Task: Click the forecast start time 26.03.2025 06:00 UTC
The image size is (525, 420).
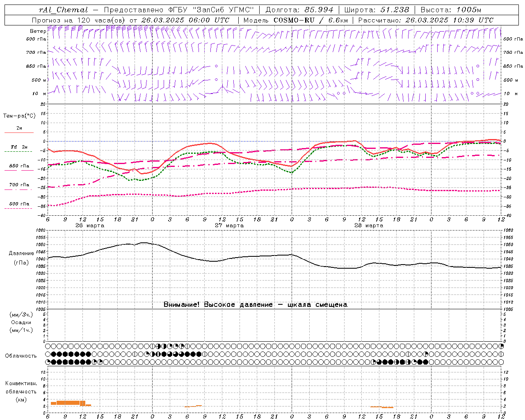Action: tap(185, 20)
